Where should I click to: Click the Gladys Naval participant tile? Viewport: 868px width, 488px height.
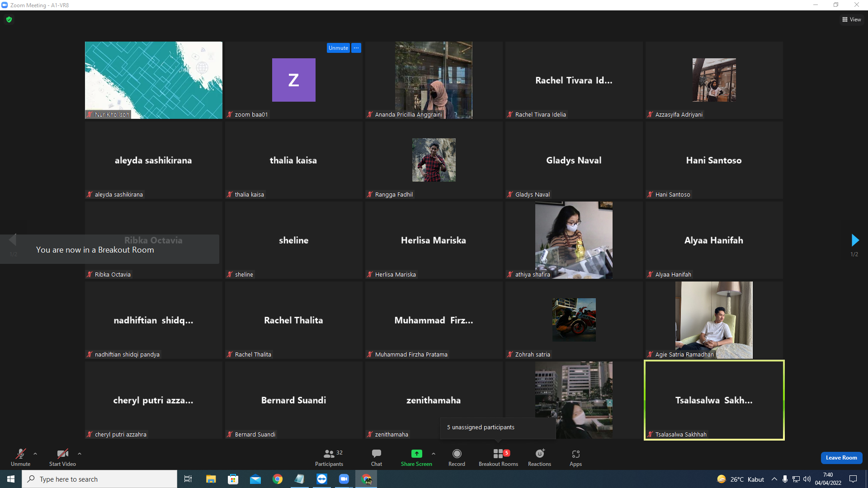click(574, 160)
